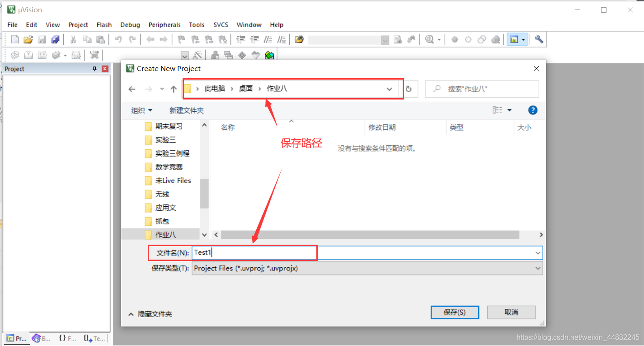644x346 pixels.
Task: Click the 桌面 breadcrumb in address bar
Action: point(246,89)
